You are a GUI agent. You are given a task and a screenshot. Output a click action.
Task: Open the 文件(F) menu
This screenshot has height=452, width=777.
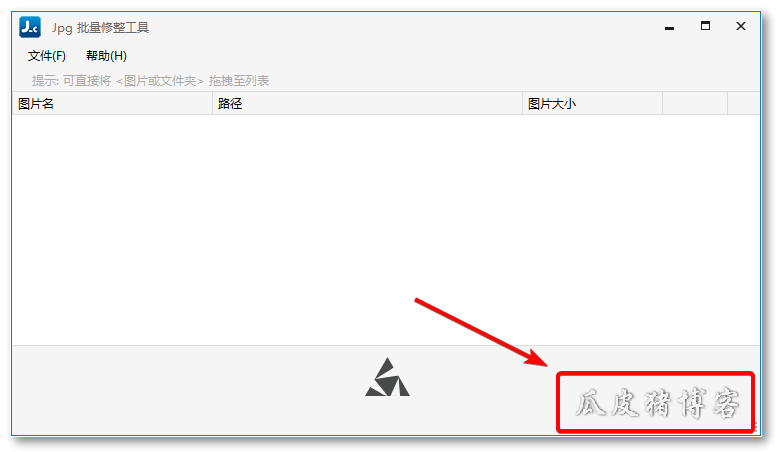(47, 56)
